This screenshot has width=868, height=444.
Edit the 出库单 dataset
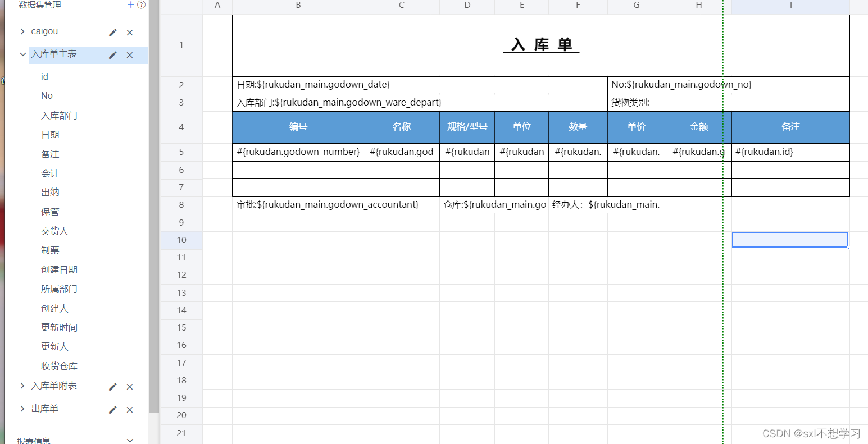113,410
